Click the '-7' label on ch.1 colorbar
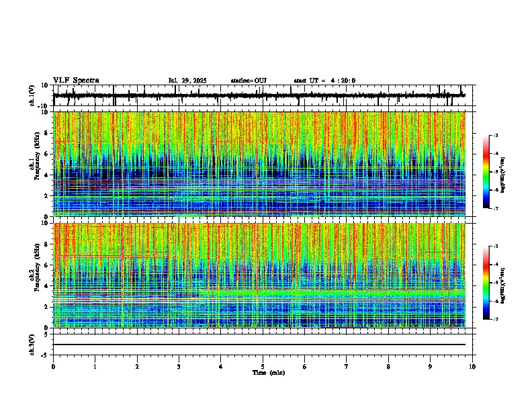This screenshot has width=532, height=411. [496, 208]
